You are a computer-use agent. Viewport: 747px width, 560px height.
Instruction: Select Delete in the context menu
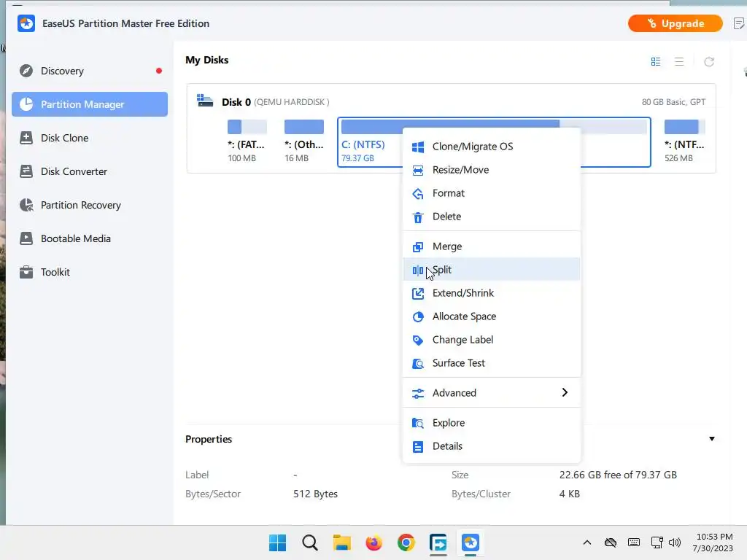(492, 217)
